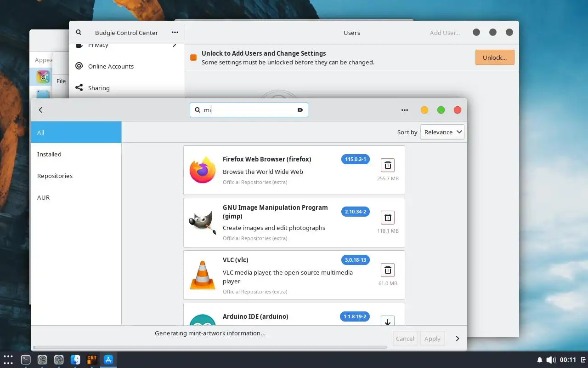Remove GIMP using its trash icon

(388, 218)
